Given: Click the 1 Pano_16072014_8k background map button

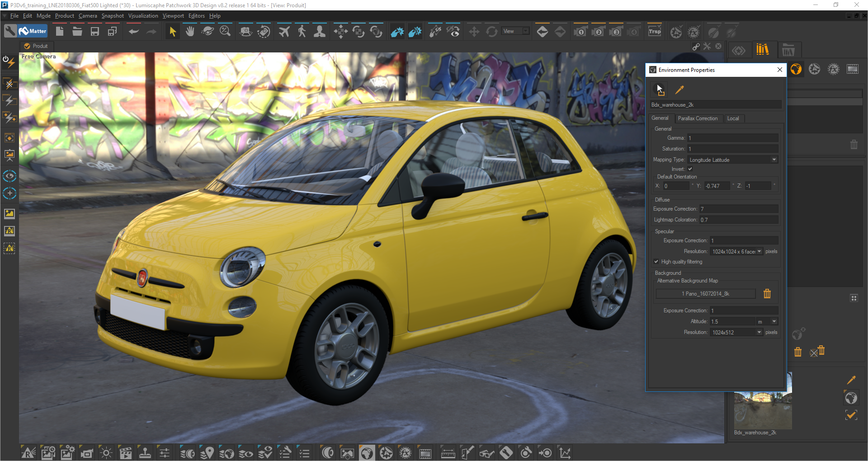Looking at the screenshot, I should (705, 294).
